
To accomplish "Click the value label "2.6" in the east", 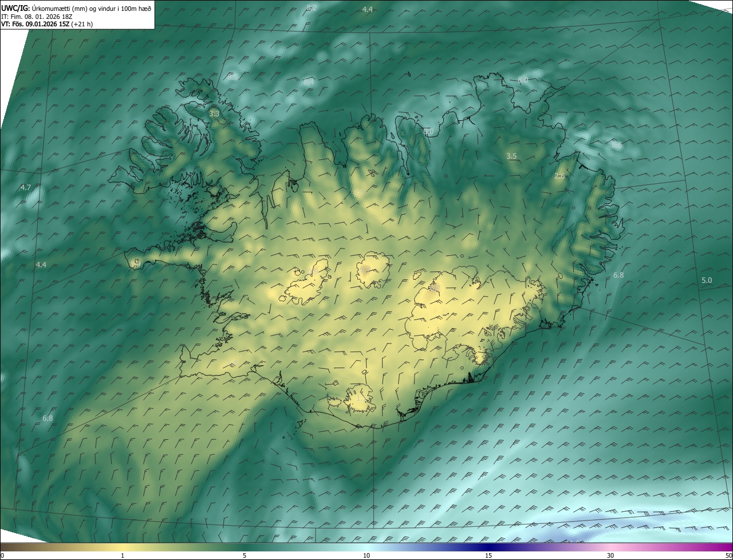I will coord(559,176).
